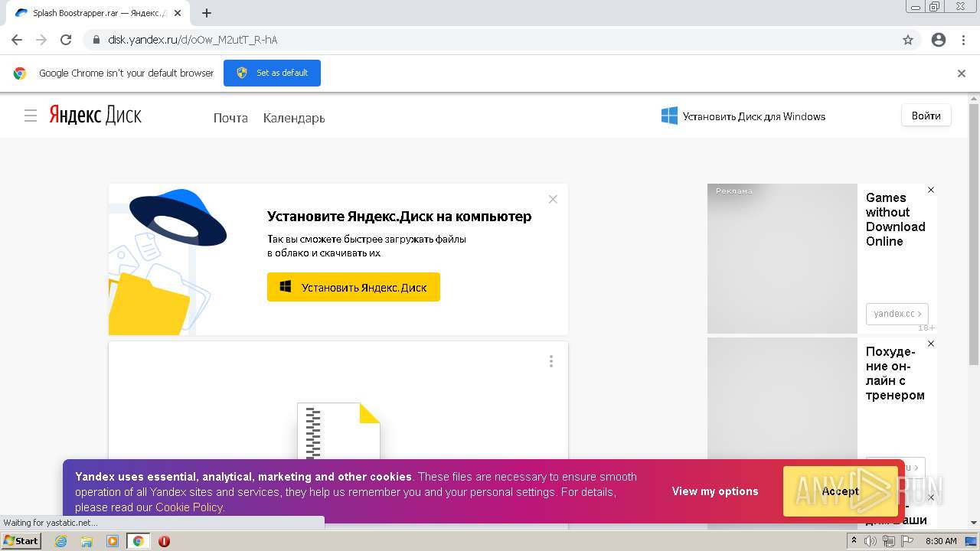Image resolution: width=980 pixels, height=551 pixels.
Task: Go forward in browser history
Action: 41,40
